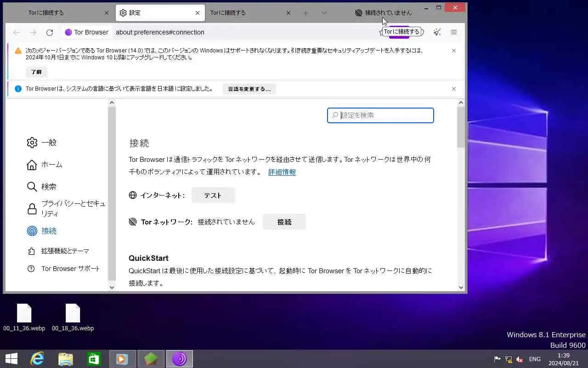Click the gear icon beside 一般
The height and width of the screenshot is (368, 588).
32,143
